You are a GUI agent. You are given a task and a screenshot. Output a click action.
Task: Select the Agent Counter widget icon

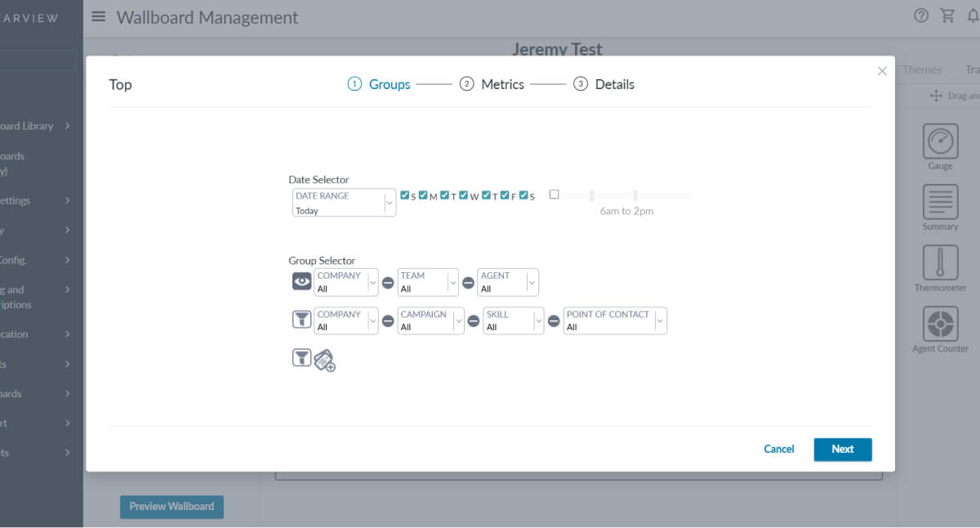click(x=940, y=324)
